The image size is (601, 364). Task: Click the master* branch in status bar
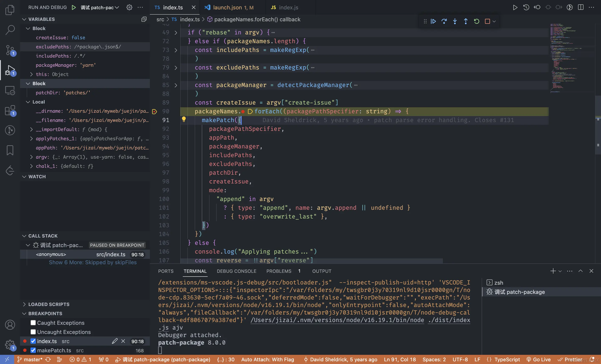(x=30, y=359)
